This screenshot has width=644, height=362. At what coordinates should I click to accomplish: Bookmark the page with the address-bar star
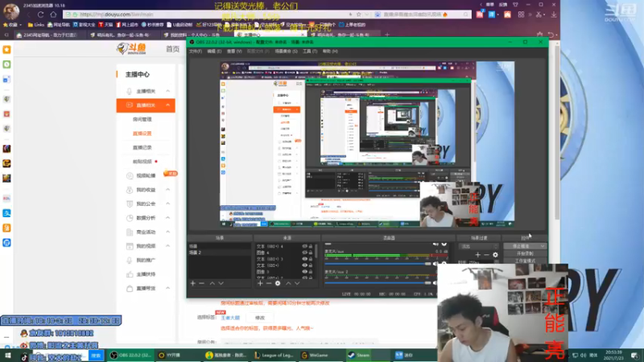coord(358,14)
